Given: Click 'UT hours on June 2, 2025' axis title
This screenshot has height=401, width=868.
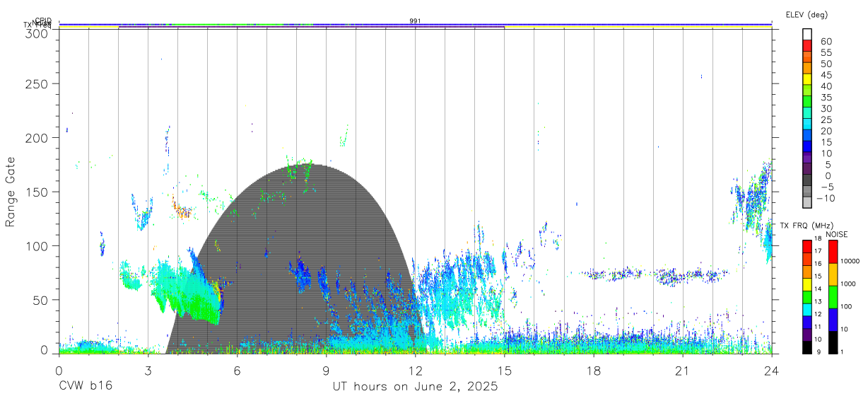Looking at the screenshot, I should [416, 387].
